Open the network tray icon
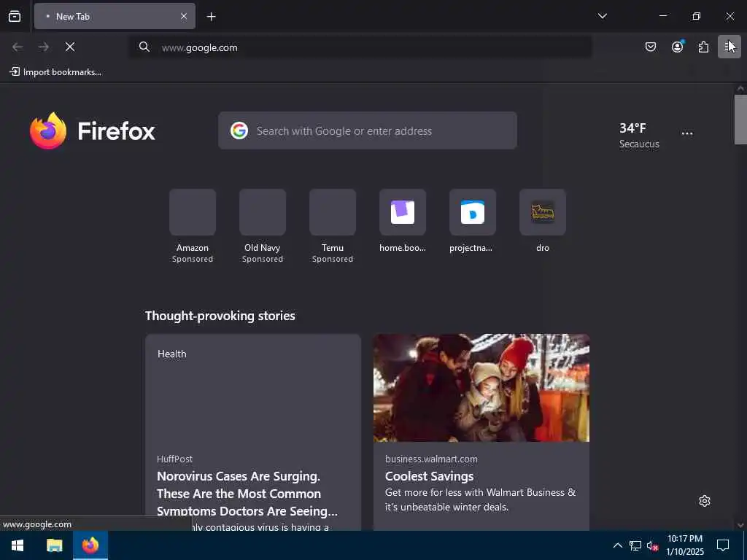 tap(635, 545)
